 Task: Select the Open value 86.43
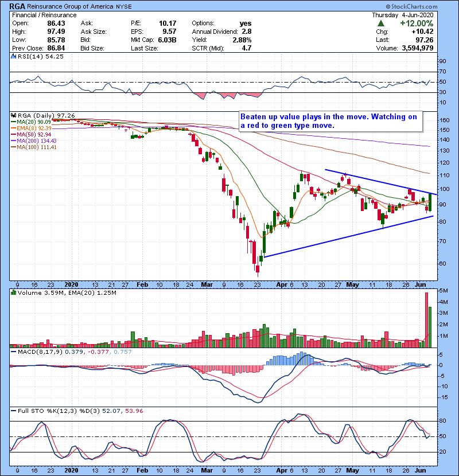coord(56,24)
